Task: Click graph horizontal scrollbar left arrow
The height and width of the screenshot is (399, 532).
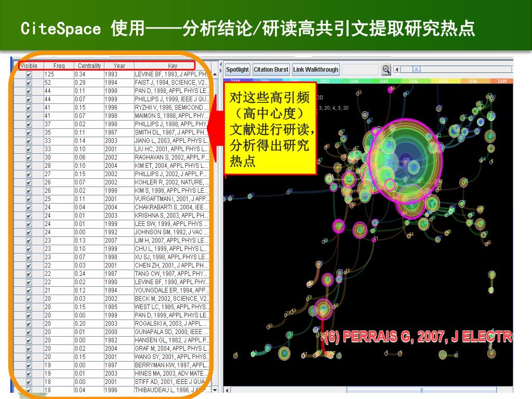Action: point(227,390)
